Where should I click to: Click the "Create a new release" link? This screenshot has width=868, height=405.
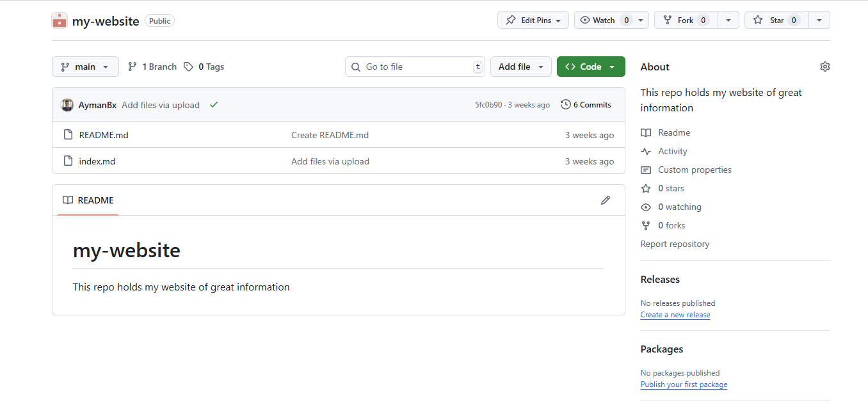click(675, 314)
